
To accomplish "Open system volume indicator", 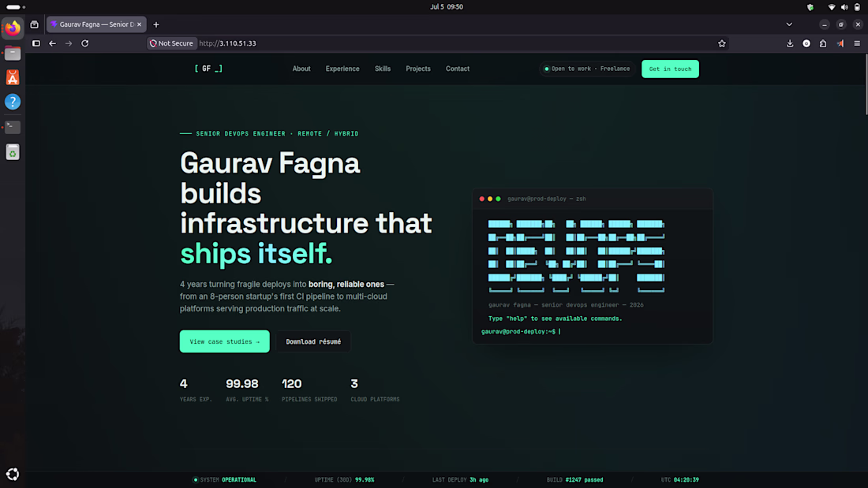I will (844, 7).
